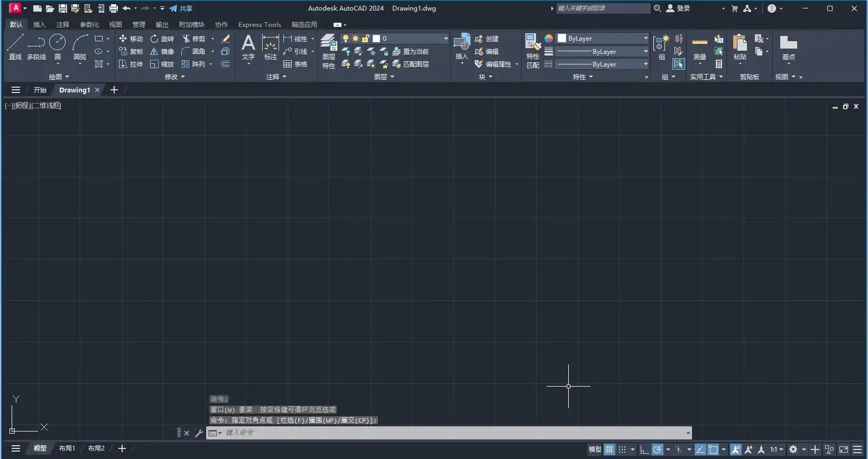Screen dimensions: 868x459
Task: Select the Line (直线) tool
Action: [x=15, y=47]
